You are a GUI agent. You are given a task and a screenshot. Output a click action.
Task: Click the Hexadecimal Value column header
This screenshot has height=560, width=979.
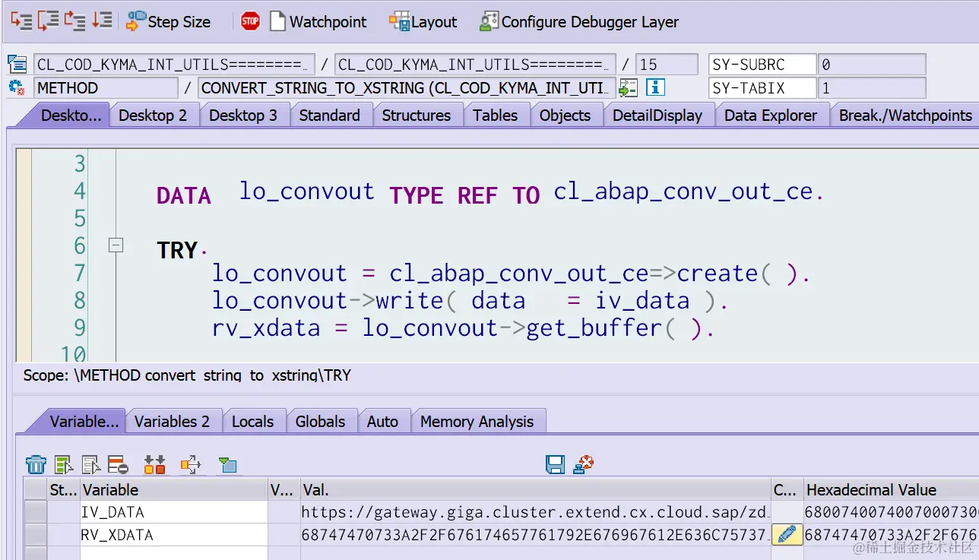coord(891,489)
